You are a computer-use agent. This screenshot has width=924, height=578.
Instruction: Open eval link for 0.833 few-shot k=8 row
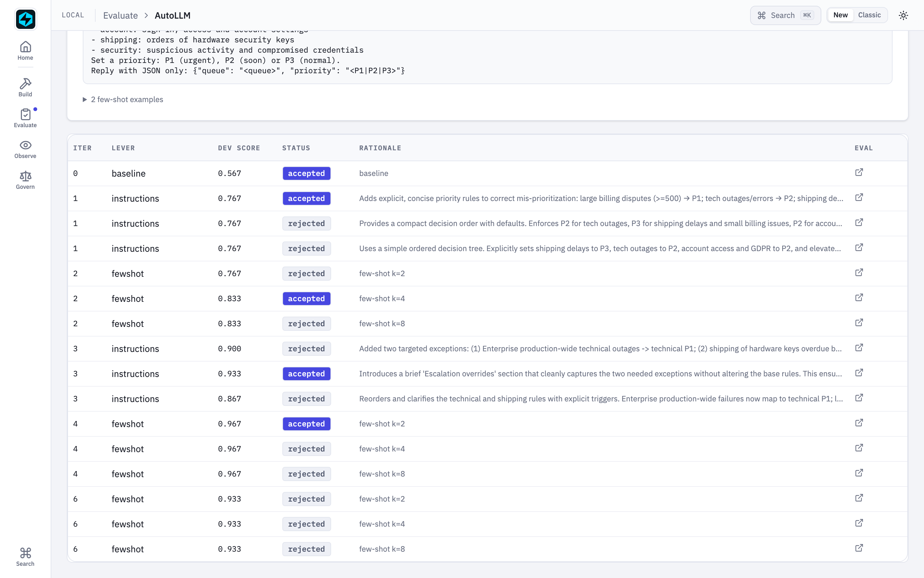pos(859,323)
